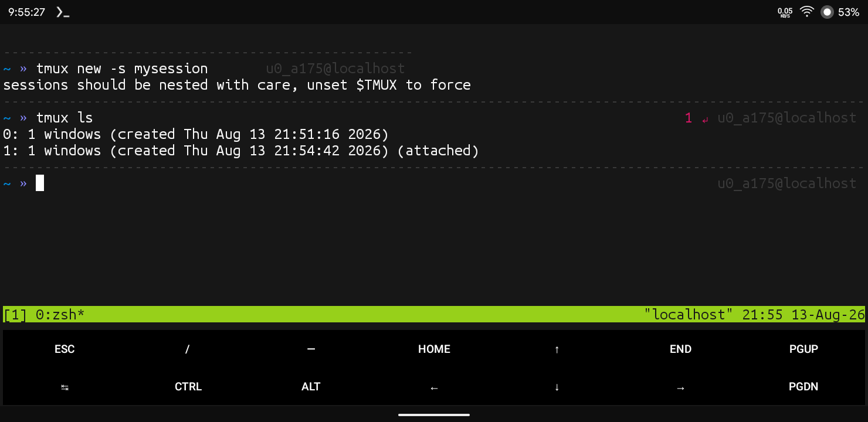Click the terminal prompt cursor
868x422 pixels.
40,183
